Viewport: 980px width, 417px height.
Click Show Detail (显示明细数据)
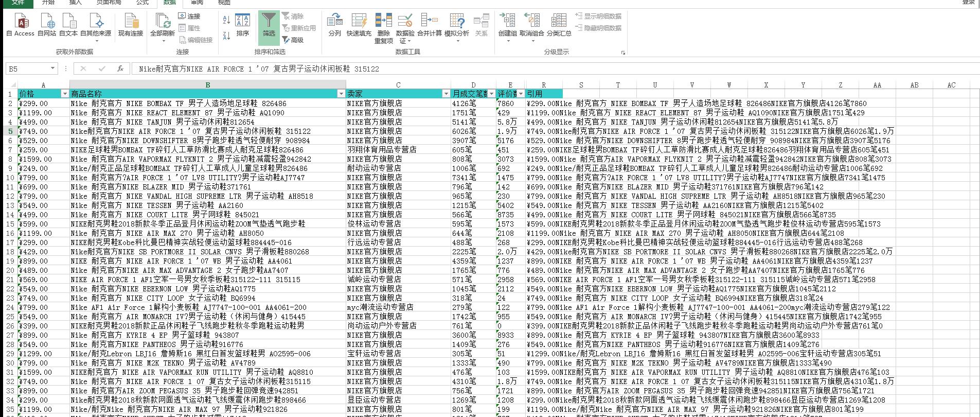tap(598, 16)
